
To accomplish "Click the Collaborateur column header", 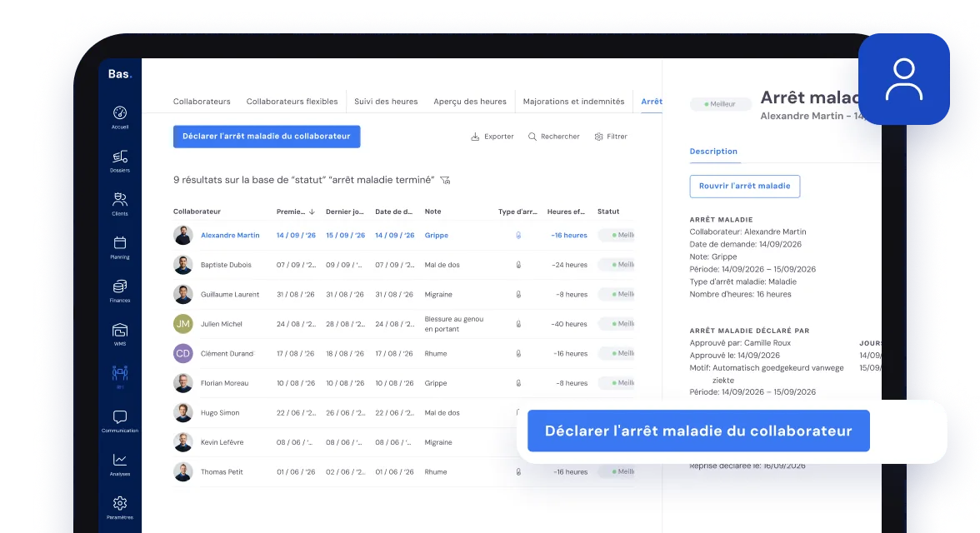I will (197, 212).
